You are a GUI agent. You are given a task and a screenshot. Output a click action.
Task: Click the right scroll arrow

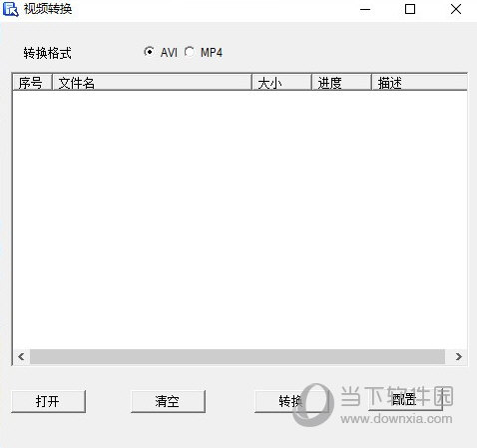click(x=459, y=357)
